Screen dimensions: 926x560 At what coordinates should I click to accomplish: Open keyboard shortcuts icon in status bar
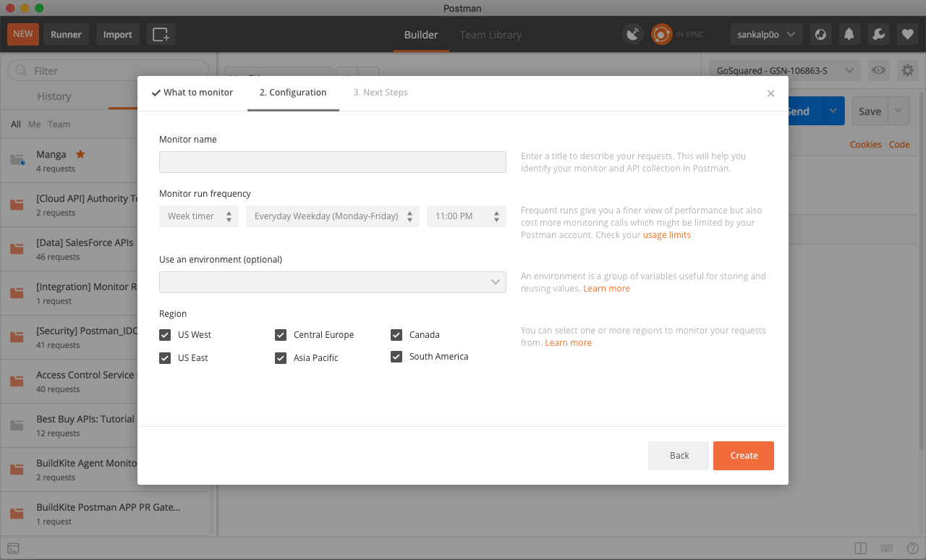[887, 548]
